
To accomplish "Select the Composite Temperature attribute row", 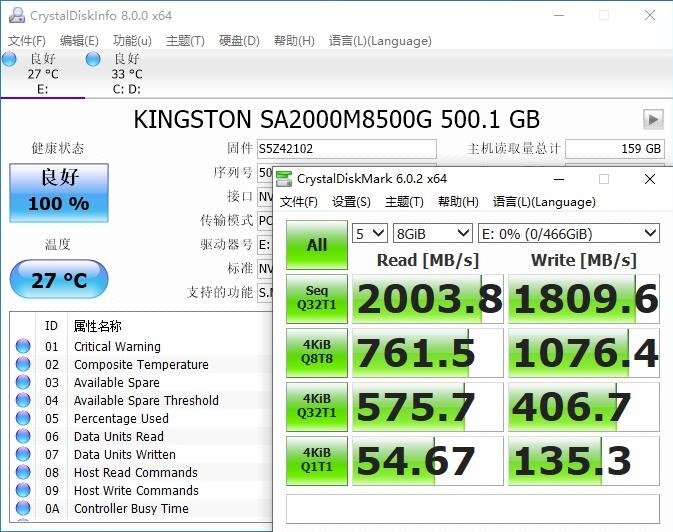I will [141, 364].
